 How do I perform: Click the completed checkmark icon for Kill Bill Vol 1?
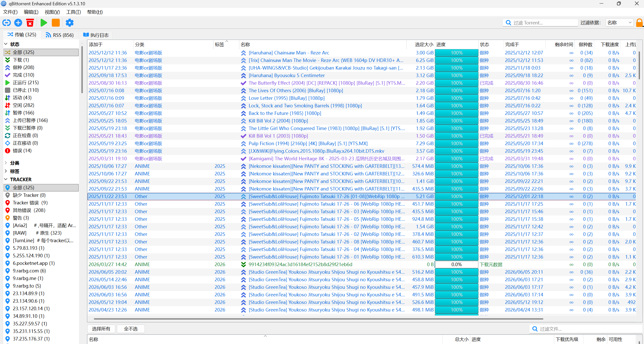tap(243, 136)
